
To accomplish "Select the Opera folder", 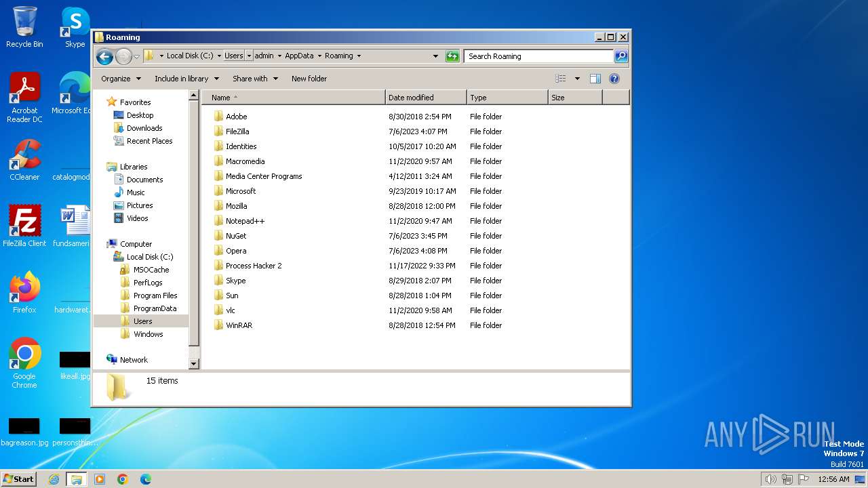I will coord(236,251).
